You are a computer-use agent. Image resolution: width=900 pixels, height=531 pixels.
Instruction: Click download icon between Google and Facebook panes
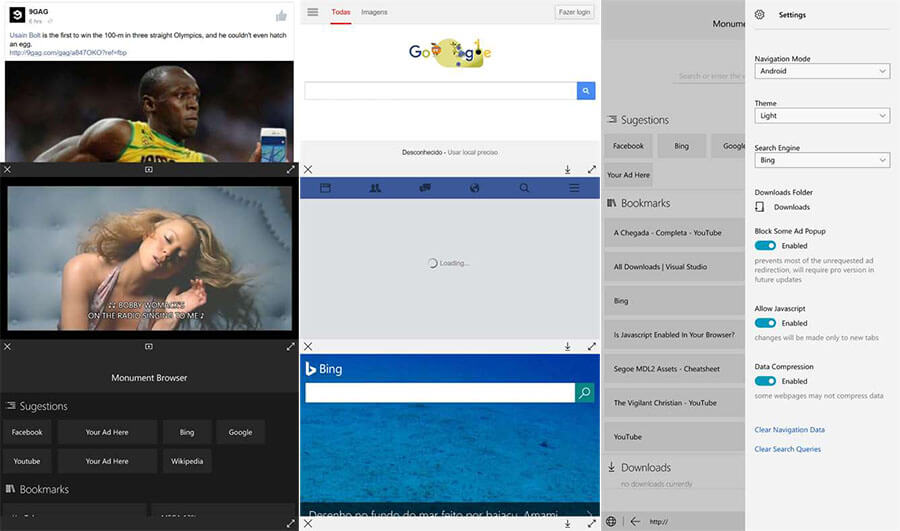click(567, 169)
